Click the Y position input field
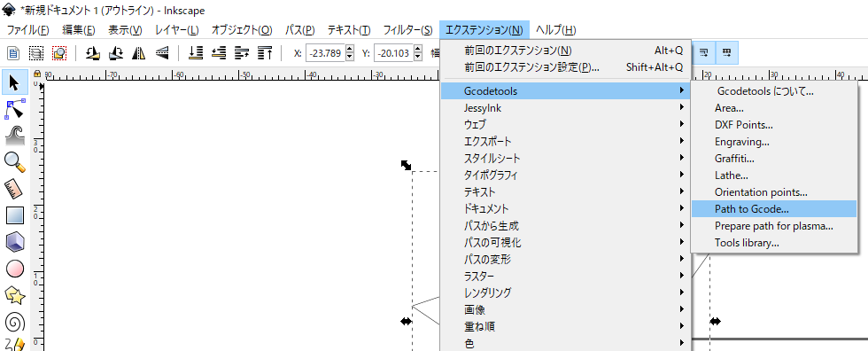This screenshot has width=868, height=351. pyautogui.click(x=394, y=53)
